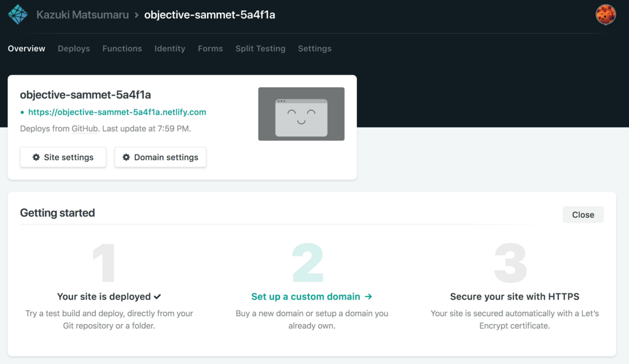Open the Functions tab

pyautogui.click(x=122, y=48)
